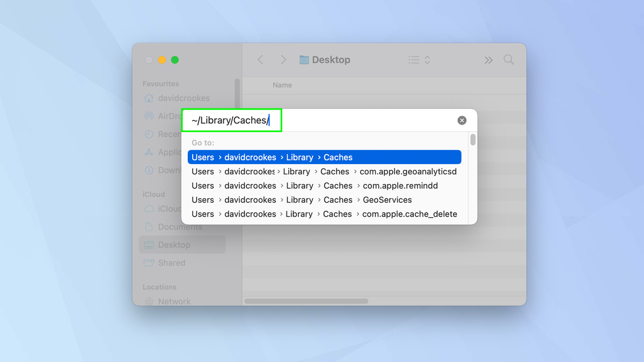Click the back navigation arrow

pos(260,60)
